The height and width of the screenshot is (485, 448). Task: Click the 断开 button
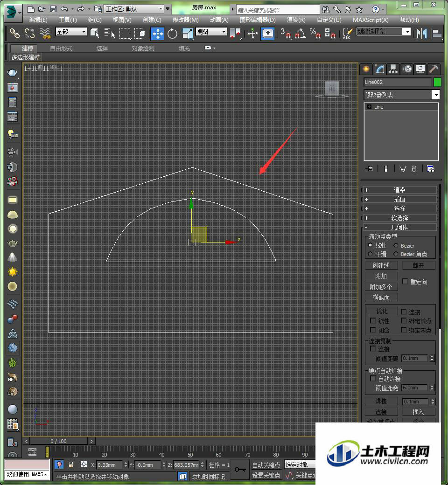point(418,265)
